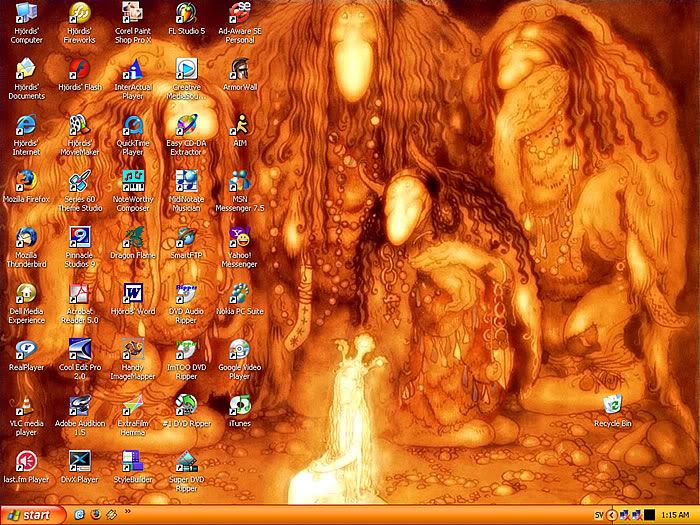Open the SmartFTP shortcut
Image resolution: width=700 pixels, height=525 pixels.
coord(186,238)
